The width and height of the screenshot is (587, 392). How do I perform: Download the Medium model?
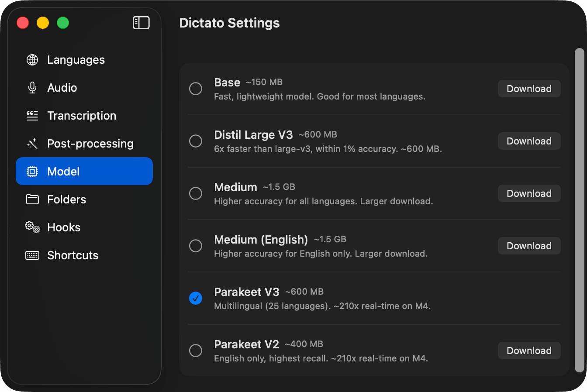pyautogui.click(x=529, y=193)
